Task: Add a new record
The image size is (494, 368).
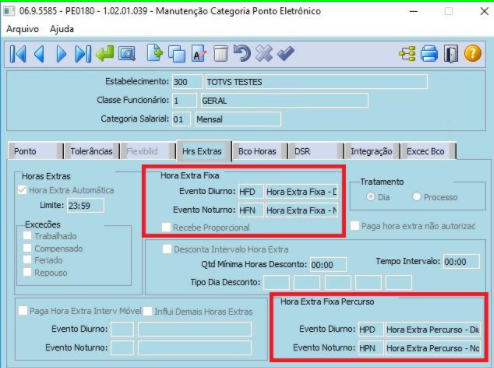Action: click(x=155, y=54)
